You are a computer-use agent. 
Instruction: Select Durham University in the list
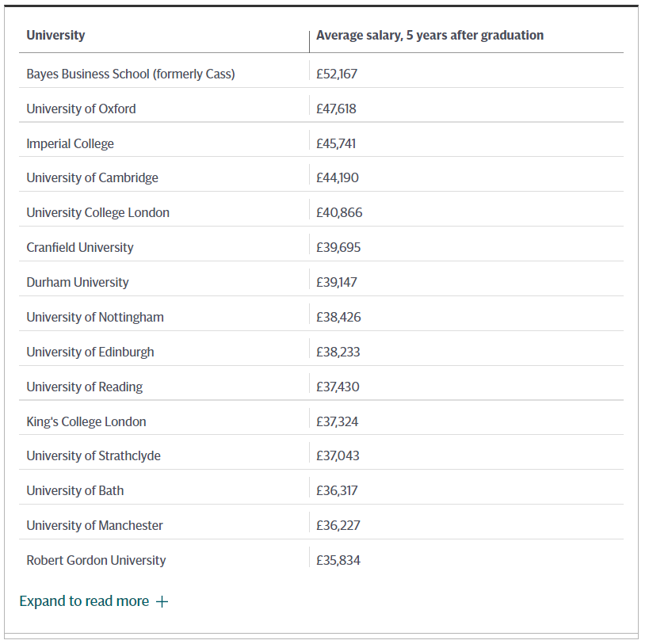(77, 282)
